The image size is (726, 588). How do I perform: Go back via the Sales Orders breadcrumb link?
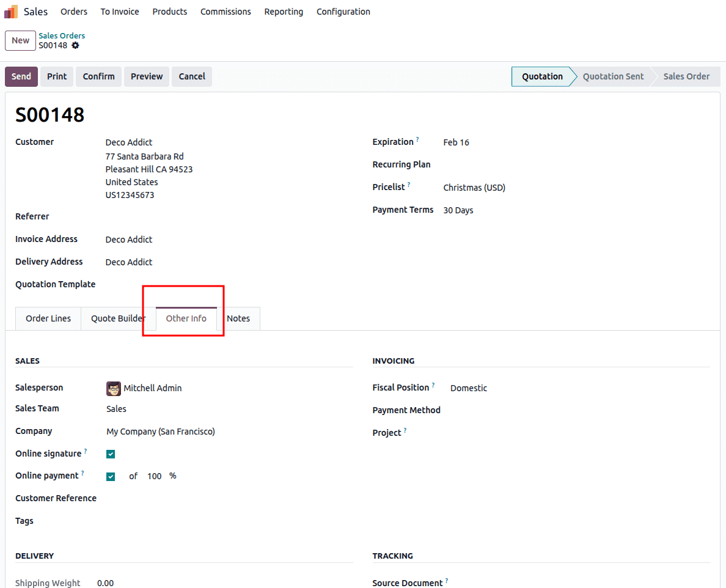[62, 35]
